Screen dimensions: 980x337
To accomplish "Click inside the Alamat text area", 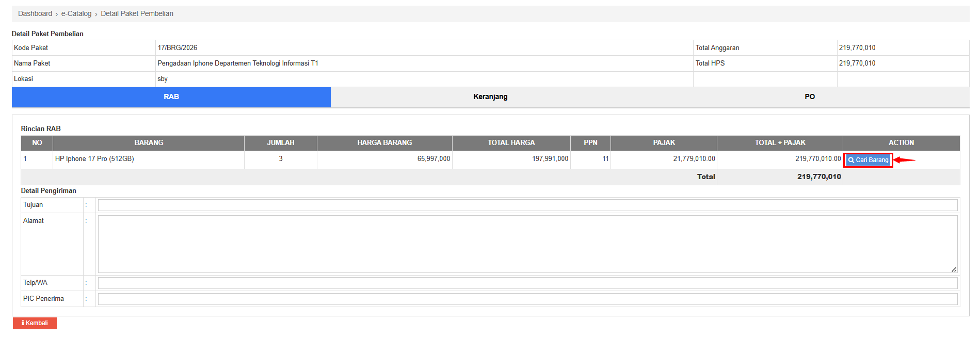I will click(527, 244).
